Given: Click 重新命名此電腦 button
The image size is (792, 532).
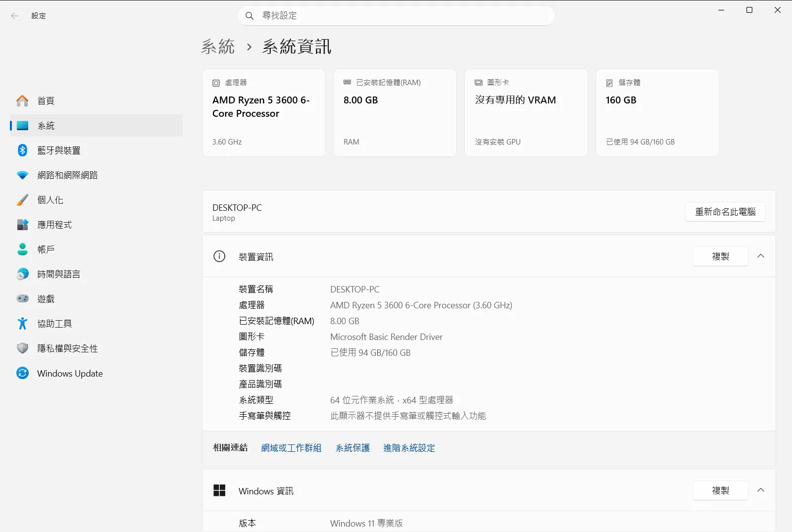Looking at the screenshot, I should click(x=725, y=212).
